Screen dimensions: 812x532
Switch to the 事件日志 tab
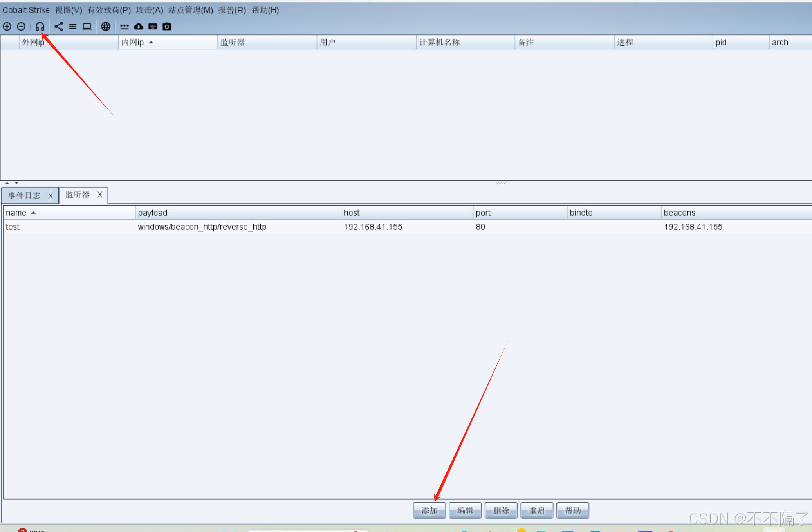(x=24, y=195)
